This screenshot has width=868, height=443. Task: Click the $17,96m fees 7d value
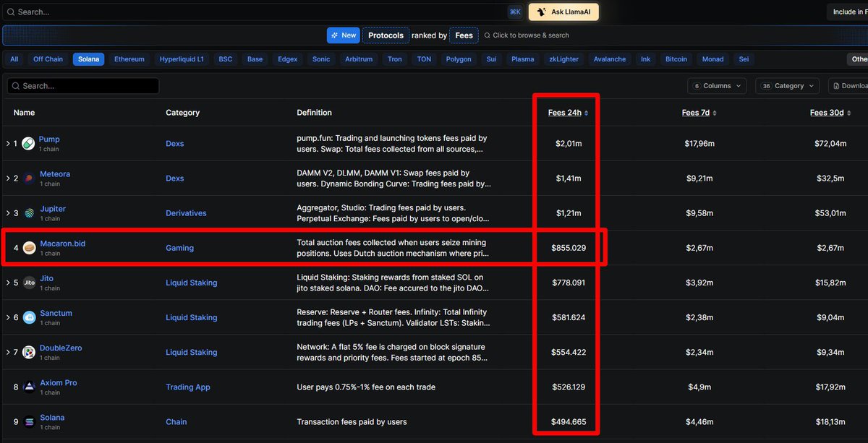(x=699, y=144)
